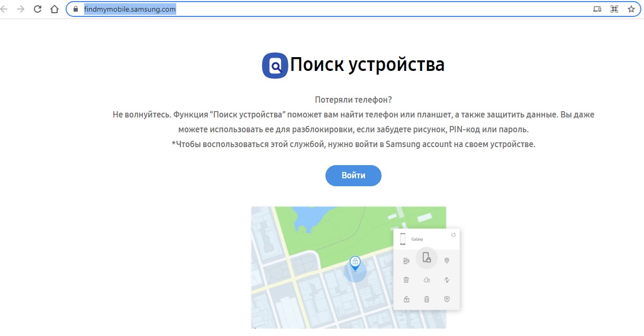This screenshot has width=644, height=336.
Task: Back up data with the cloud icon
Action: point(427,280)
